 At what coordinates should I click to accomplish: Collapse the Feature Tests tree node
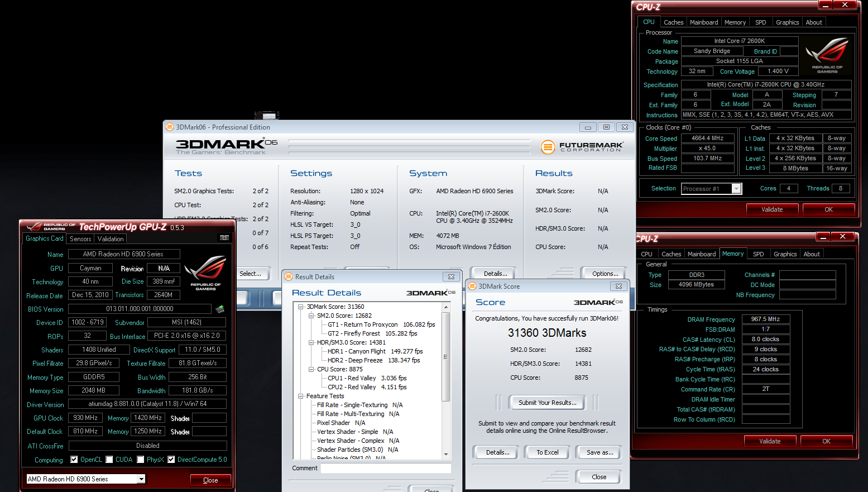[301, 396]
